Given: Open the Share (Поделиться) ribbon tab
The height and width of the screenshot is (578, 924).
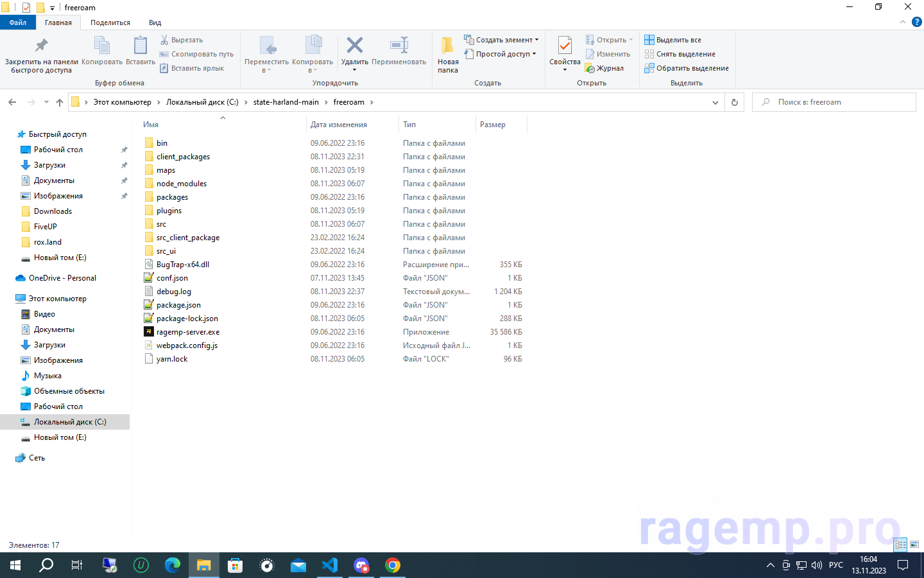Looking at the screenshot, I should click(x=110, y=22).
